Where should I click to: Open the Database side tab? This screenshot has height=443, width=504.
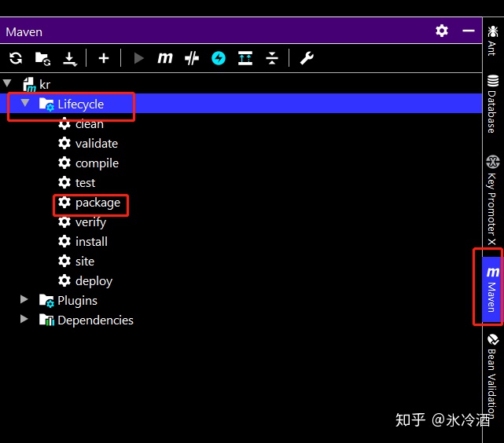(492, 104)
